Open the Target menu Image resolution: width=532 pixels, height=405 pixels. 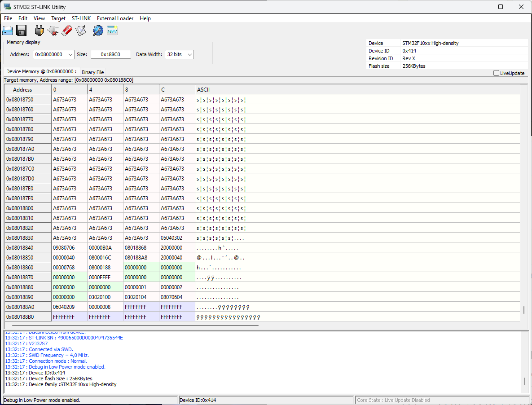tap(58, 18)
